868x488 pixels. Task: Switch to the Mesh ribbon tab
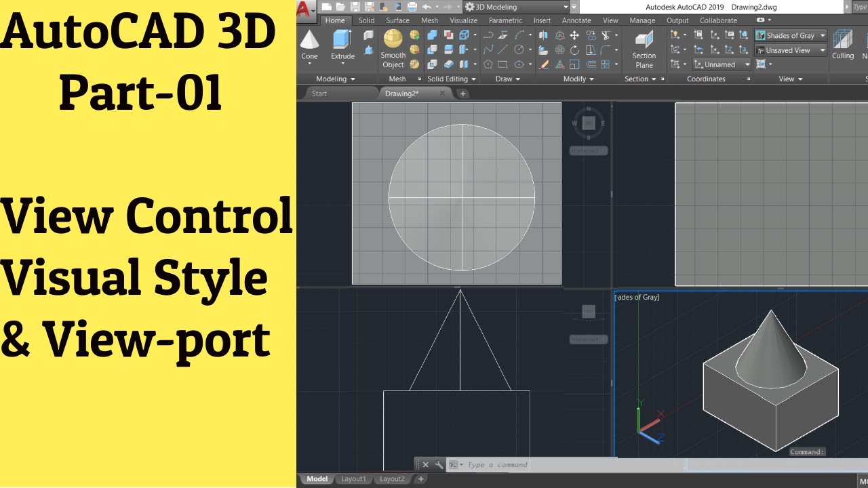tap(430, 20)
